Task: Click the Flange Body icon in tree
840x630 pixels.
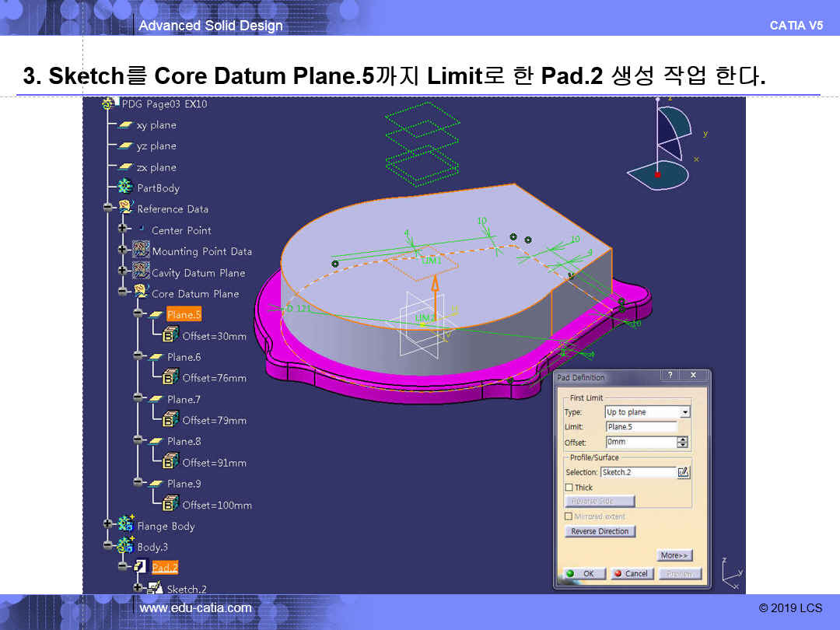Action: (125, 526)
